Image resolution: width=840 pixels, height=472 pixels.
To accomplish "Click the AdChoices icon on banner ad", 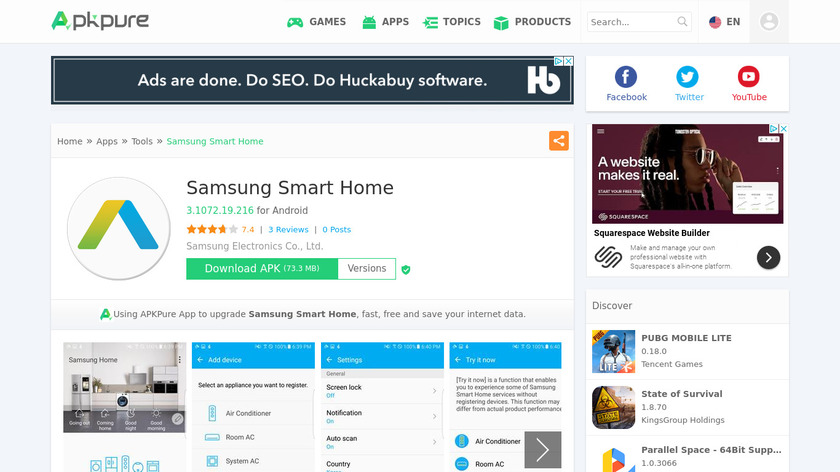I will (x=558, y=61).
